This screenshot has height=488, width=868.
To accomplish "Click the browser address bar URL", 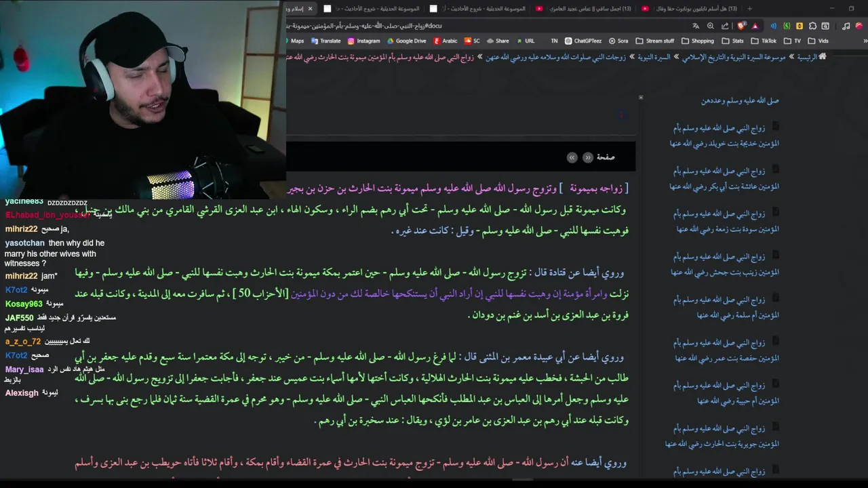I will pyautogui.click(x=364, y=26).
